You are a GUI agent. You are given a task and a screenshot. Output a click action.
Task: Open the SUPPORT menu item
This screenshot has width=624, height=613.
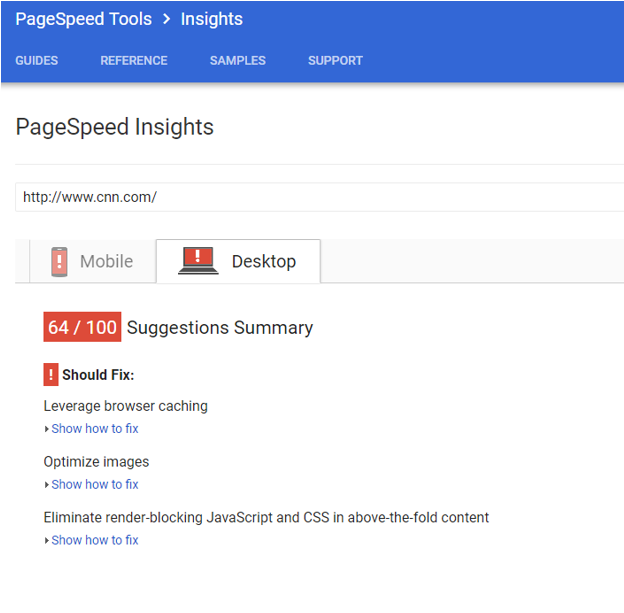click(335, 61)
